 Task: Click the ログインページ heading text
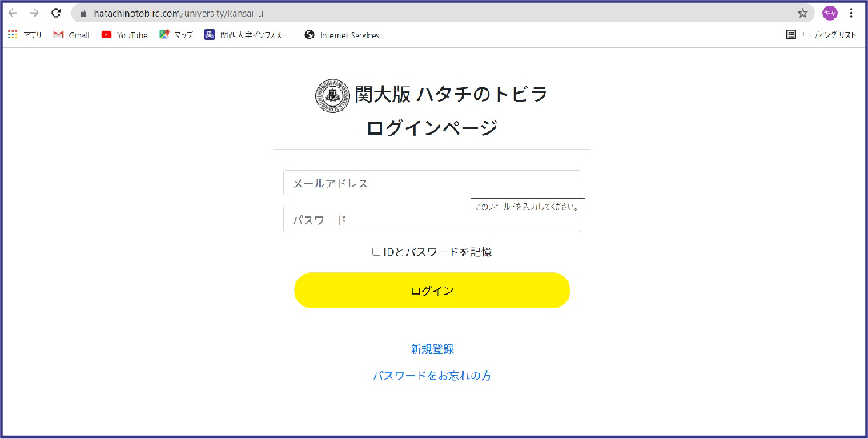point(432,128)
